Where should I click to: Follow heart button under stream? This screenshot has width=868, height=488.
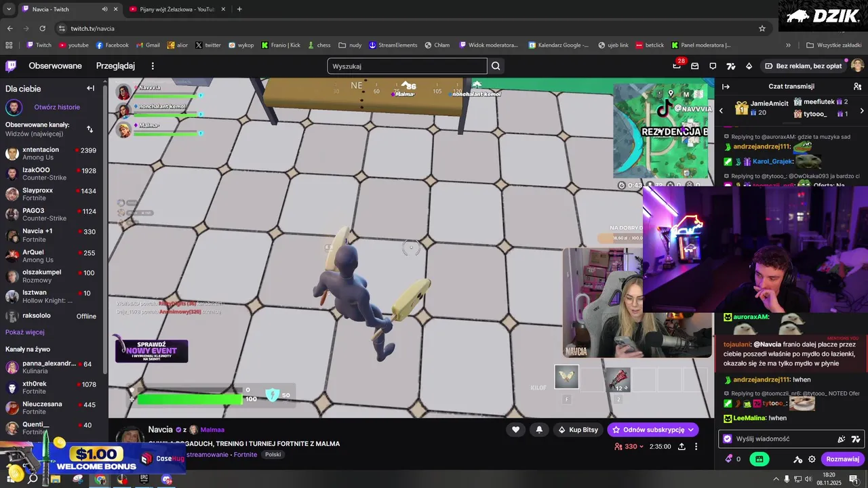point(515,429)
